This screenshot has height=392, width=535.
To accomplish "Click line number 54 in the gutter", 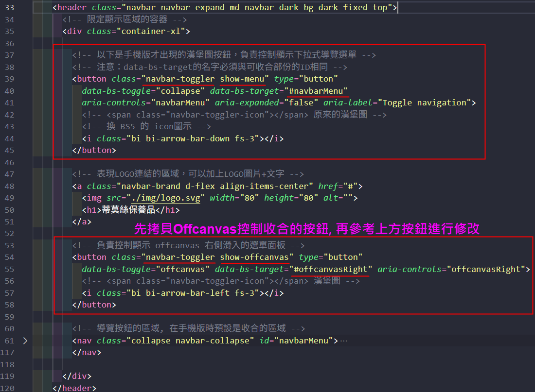I will click(9, 257).
